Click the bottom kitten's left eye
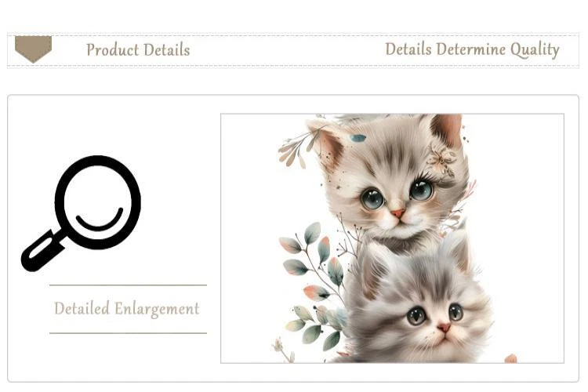Viewport: 588px width, 392px height. [x=416, y=316]
